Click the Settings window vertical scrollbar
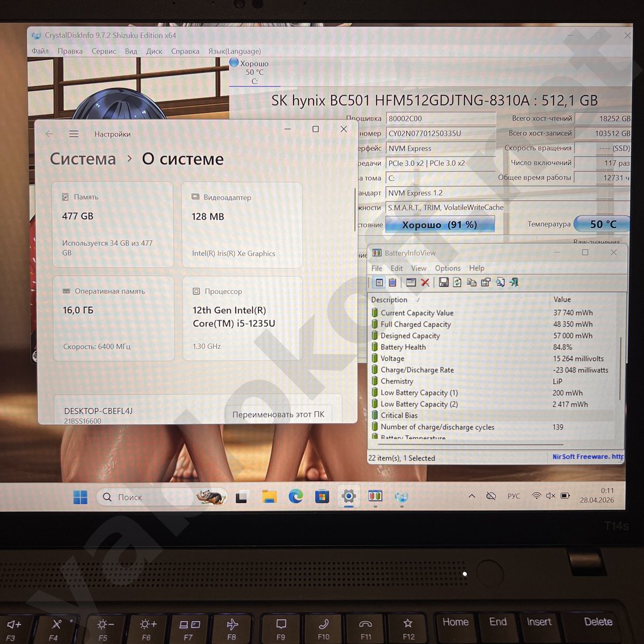This screenshot has width=644, height=644. tap(355, 209)
